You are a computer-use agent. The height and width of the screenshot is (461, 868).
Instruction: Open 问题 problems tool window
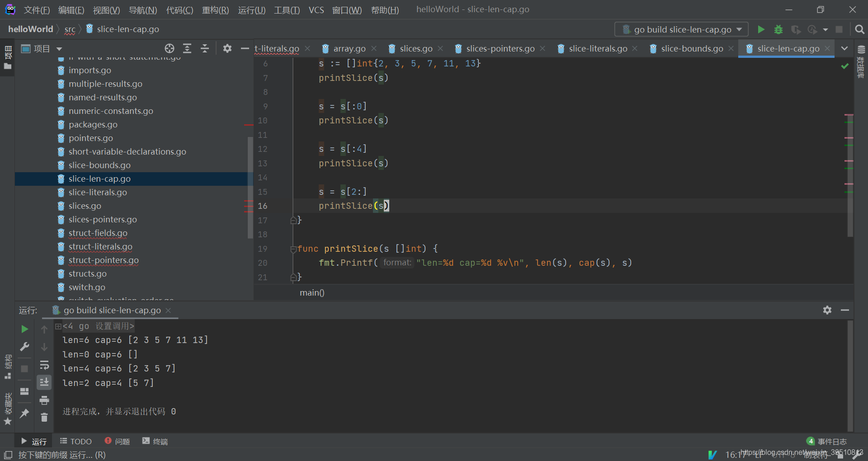pos(117,441)
